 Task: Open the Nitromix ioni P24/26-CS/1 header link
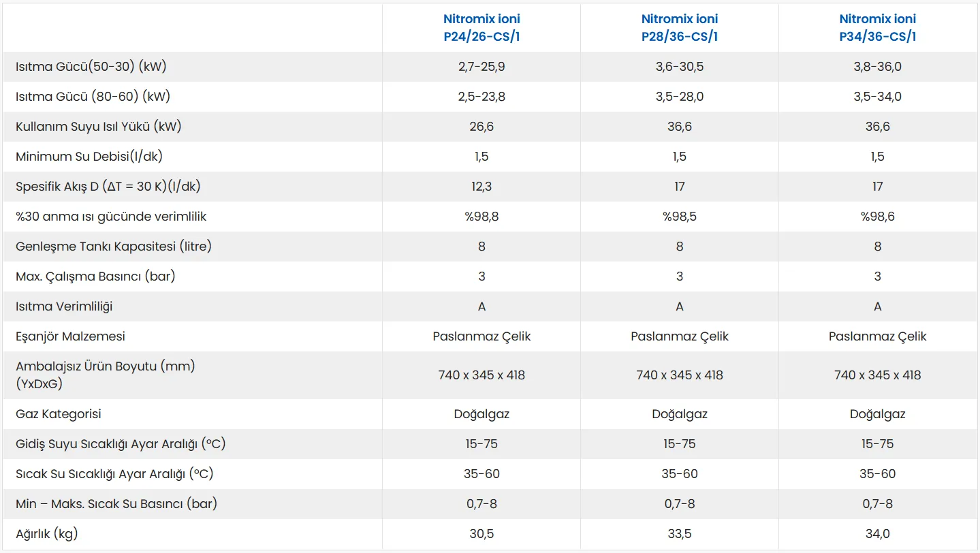click(x=481, y=27)
